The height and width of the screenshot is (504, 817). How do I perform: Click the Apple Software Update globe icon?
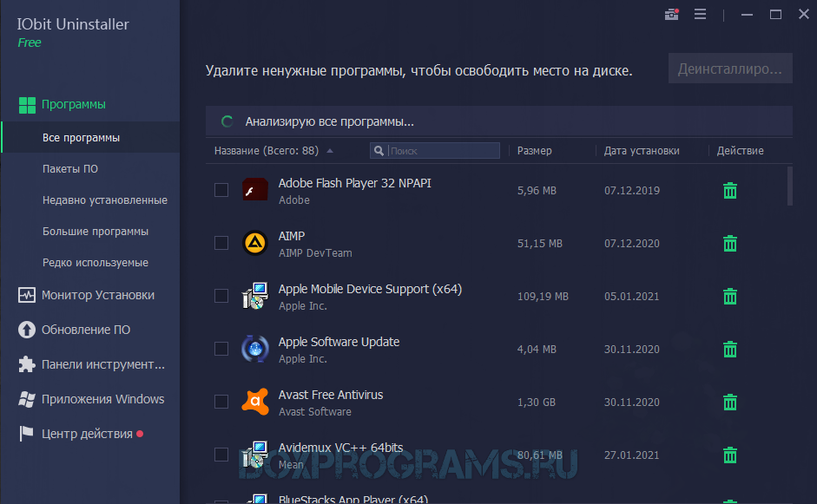(x=255, y=349)
